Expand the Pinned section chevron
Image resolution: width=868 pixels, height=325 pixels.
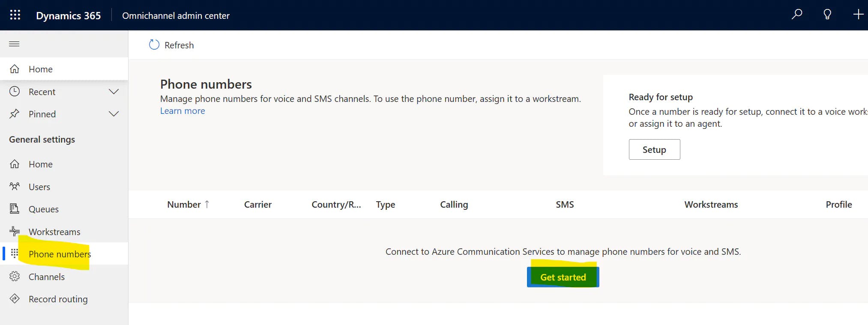pos(114,114)
